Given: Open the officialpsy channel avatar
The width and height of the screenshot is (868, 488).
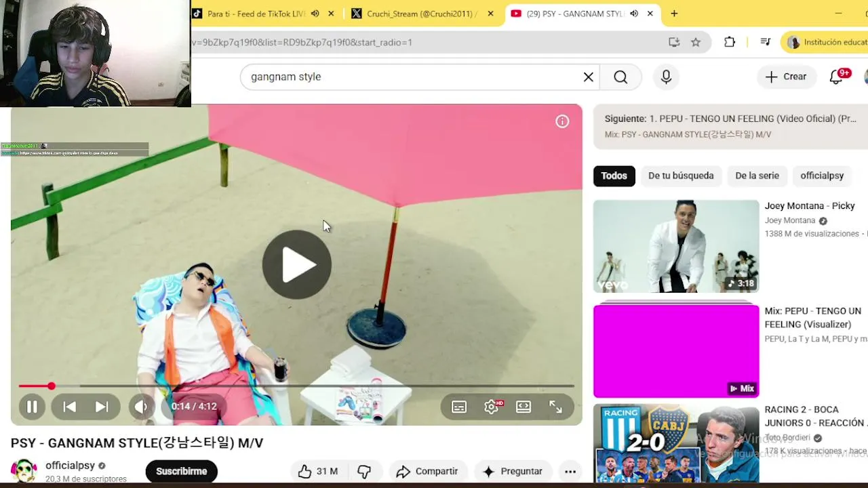Looking at the screenshot, I should click(24, 470).
